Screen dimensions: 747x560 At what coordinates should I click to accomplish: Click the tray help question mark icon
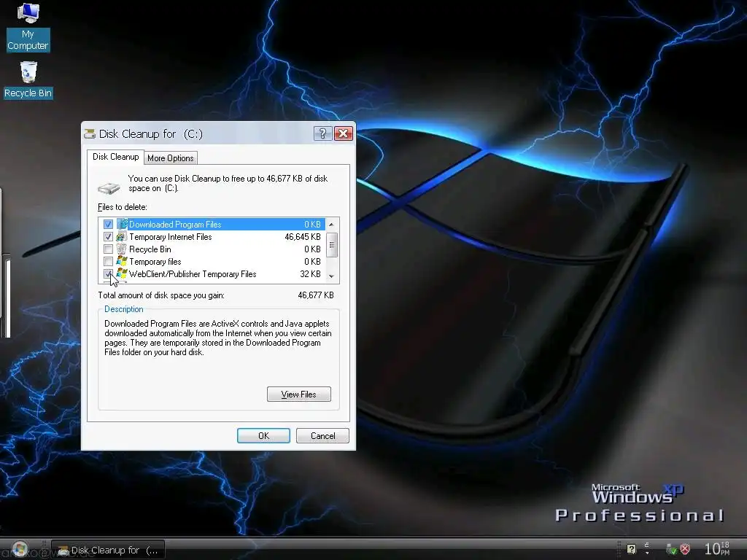click(632, 550)
